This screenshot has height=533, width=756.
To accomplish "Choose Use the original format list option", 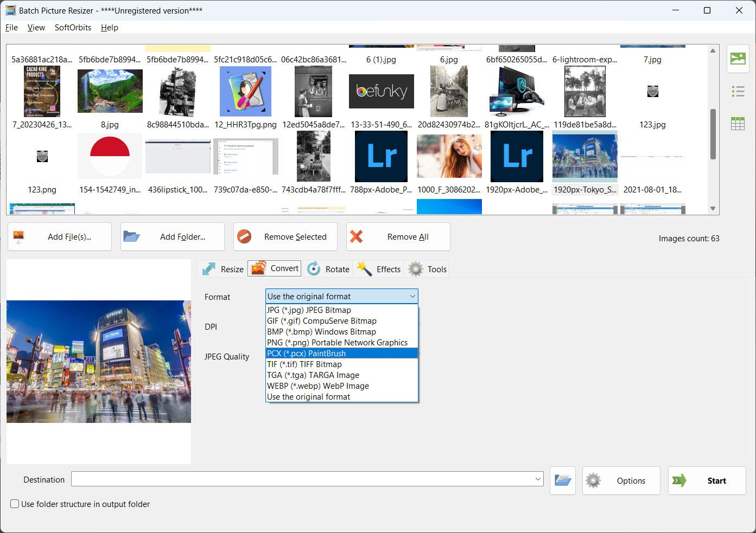I will (342, 397).
